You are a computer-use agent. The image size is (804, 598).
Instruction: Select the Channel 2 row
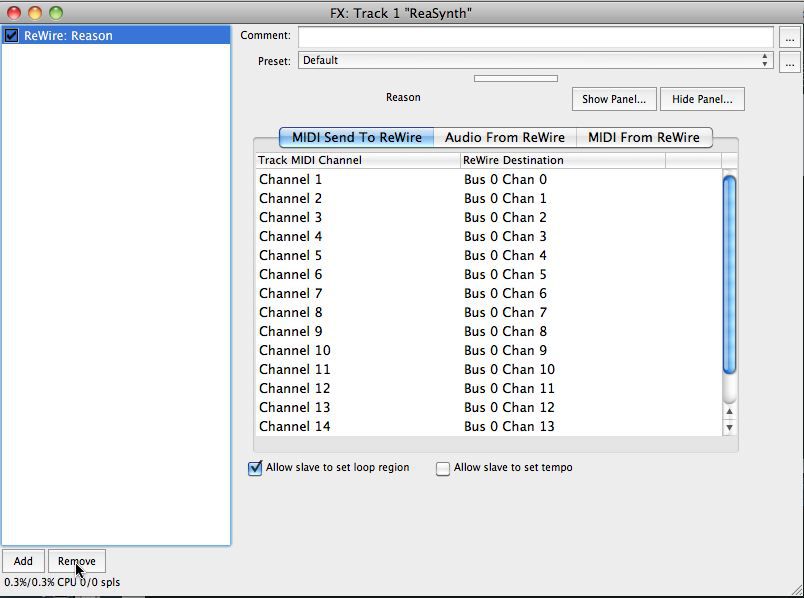click(489, 198)
